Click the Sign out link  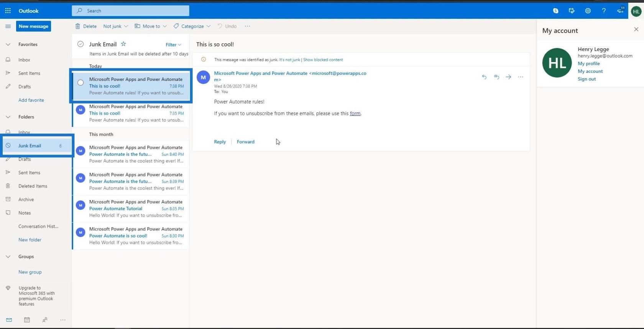(587, 79)
